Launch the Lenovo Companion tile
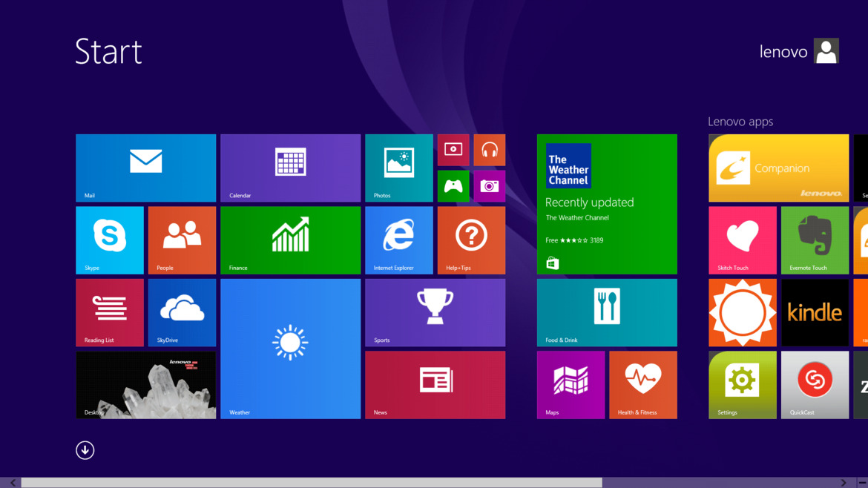This screenshot has width=868, height=488. click(x=778, y=168)
